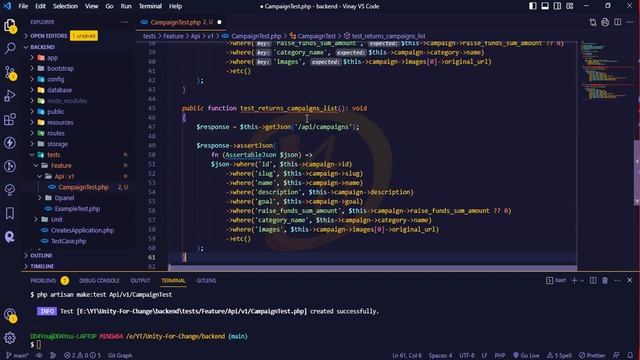
Task: Open the Explorer view in activity bar
Action: (10, 25)
